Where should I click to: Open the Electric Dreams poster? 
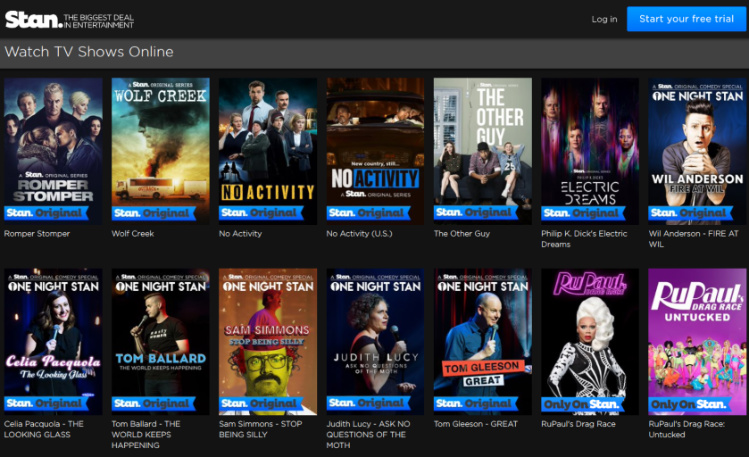[x=590, y=151]
